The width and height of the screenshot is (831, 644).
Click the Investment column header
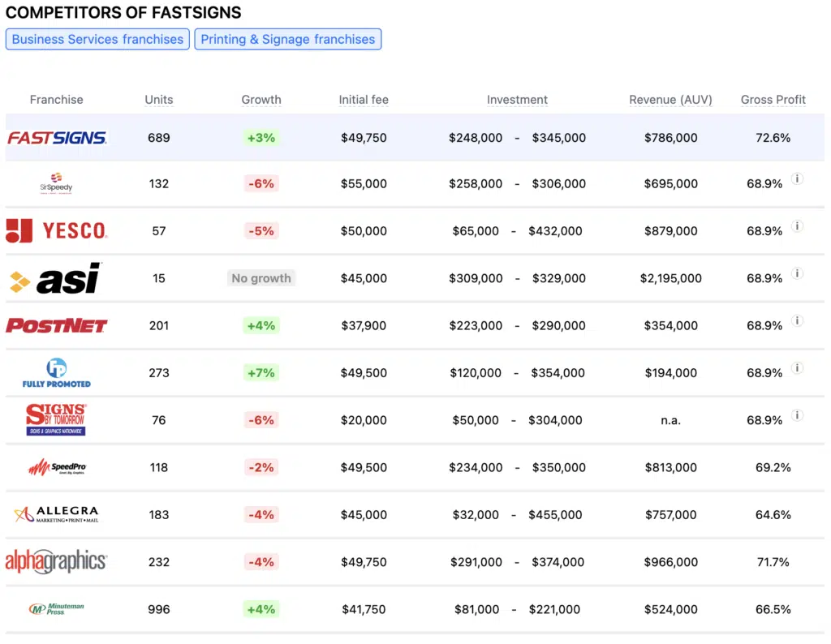pos(517,100)
